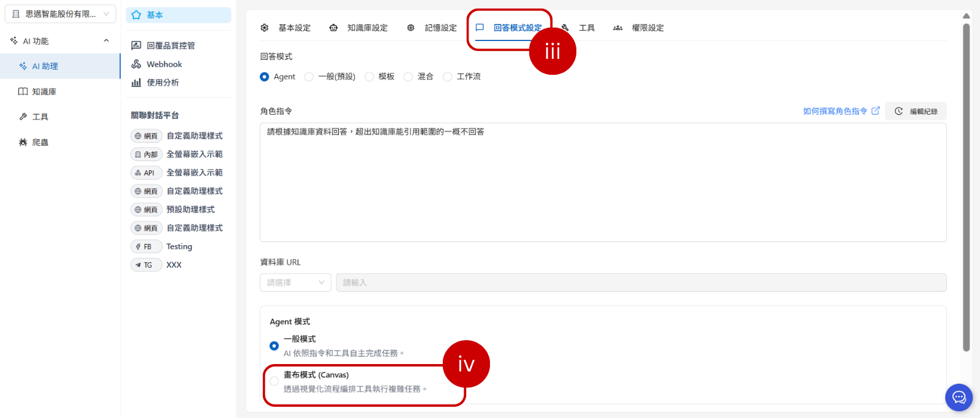Click the 編輯紀錄 history button
980x418 pixels.
(x=916, y=111)
